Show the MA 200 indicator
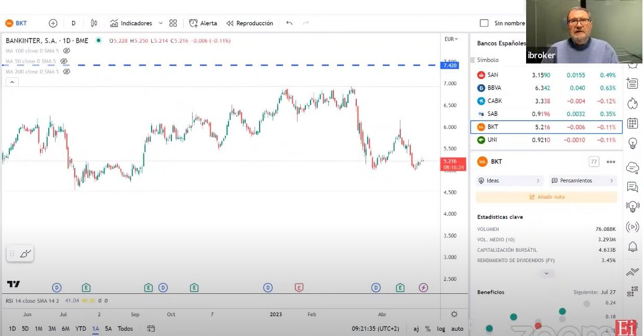 (x=66, y=72)
